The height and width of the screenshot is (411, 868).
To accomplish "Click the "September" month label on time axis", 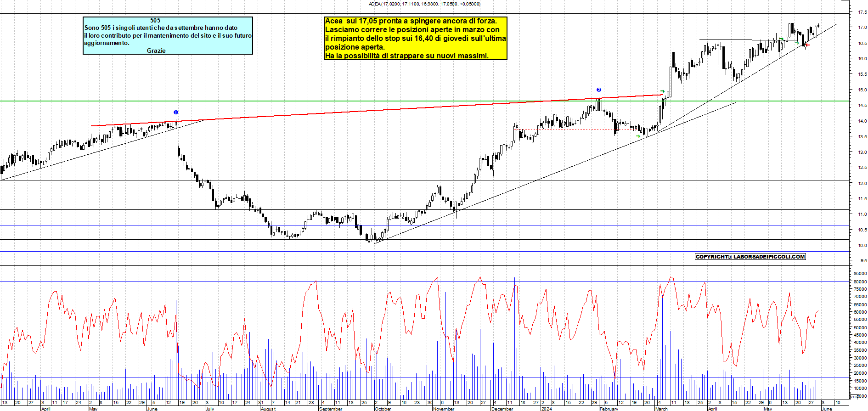I will (331, 409).
